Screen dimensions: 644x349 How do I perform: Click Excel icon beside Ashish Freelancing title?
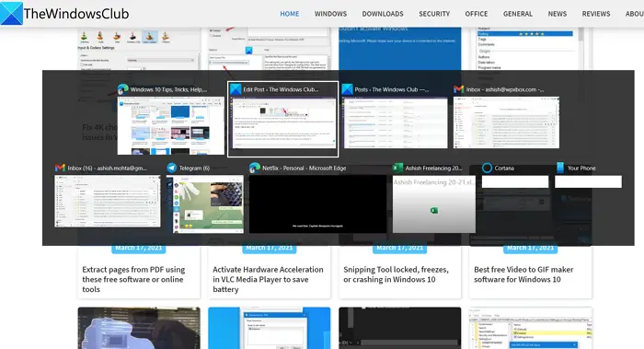click(x=397, y=168)
